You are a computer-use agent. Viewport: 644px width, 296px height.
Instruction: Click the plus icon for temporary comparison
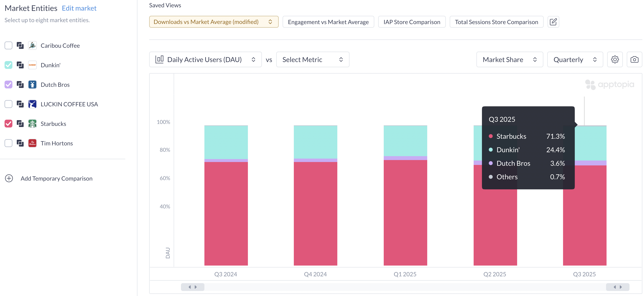tap(9, 178)
